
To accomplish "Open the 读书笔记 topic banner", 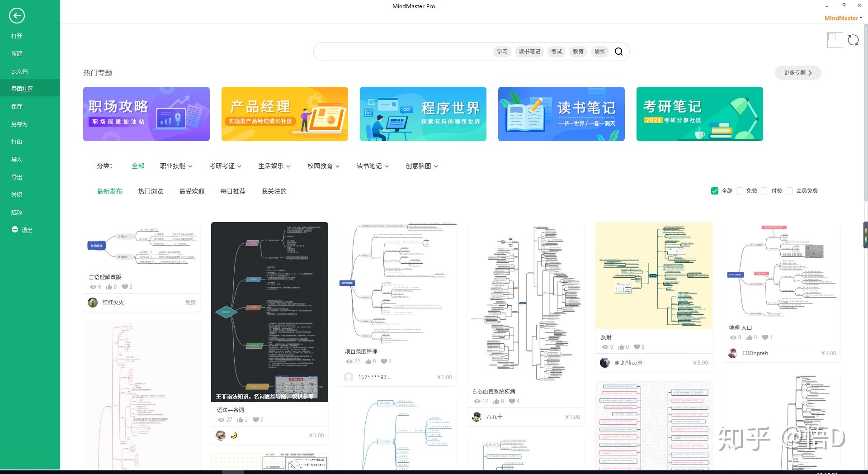I will tap(561, 114).
